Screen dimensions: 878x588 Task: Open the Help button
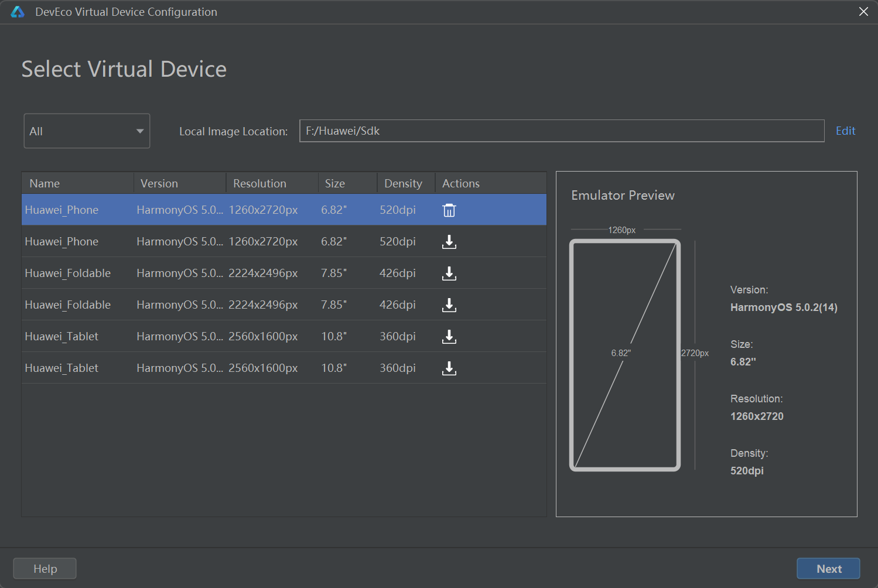[45, 569]
